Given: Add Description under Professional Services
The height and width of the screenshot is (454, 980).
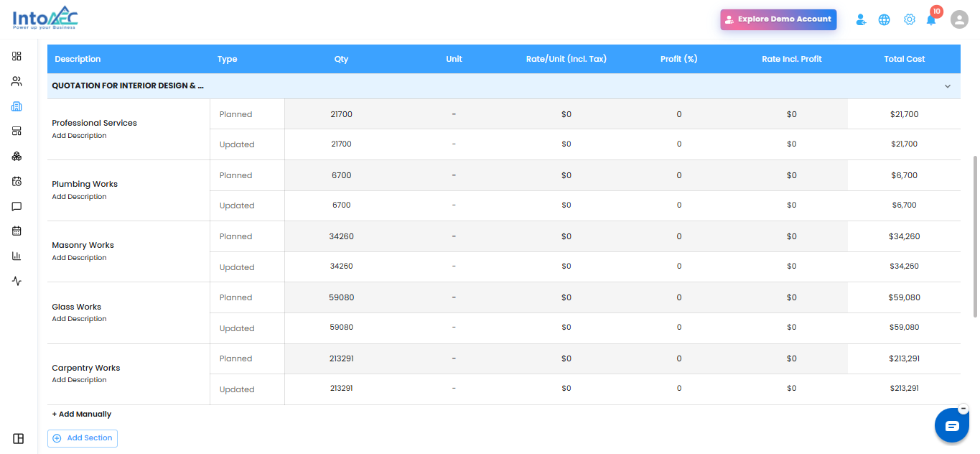Looking at the screenshot, I should click(79, 136).
